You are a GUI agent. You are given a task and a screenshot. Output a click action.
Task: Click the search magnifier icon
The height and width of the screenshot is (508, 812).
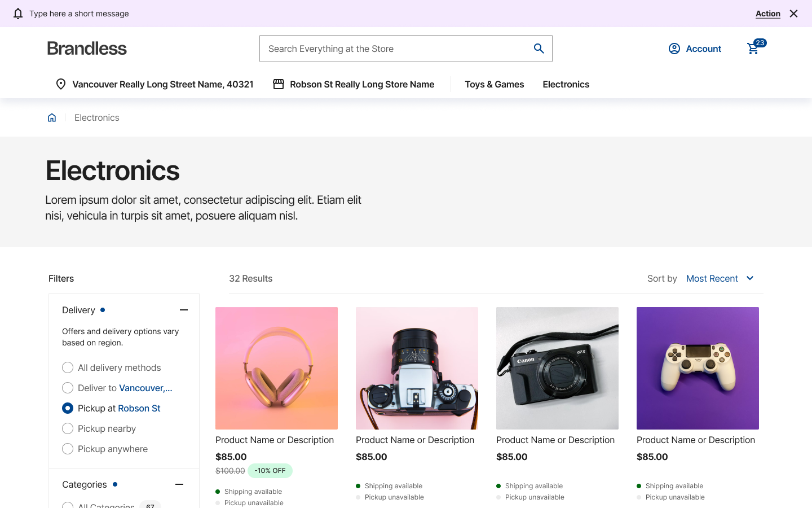539,49
